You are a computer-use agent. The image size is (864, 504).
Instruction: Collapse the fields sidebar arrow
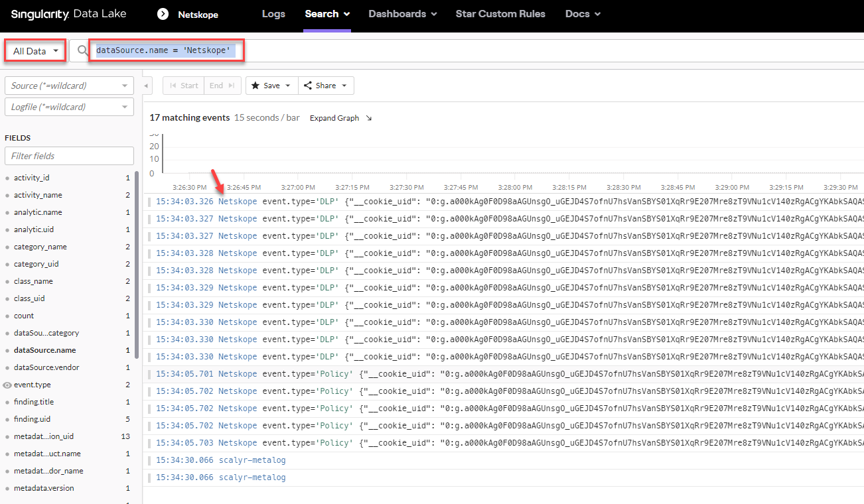click(147, 86)
